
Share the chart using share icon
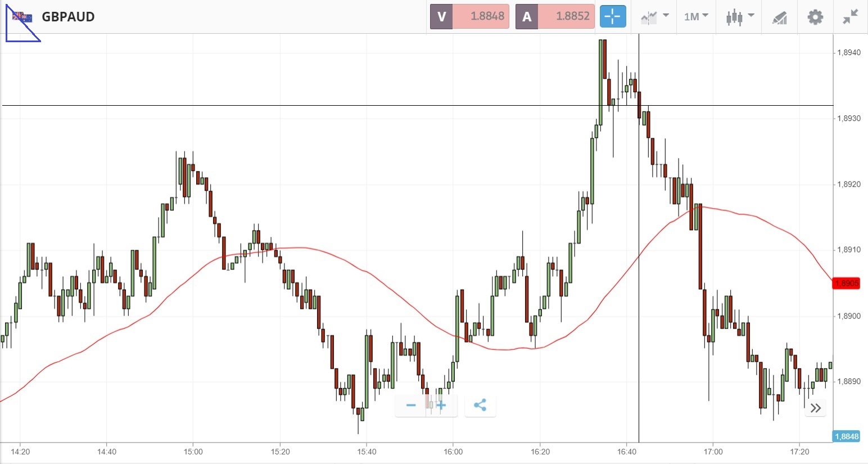coord(480,405)
